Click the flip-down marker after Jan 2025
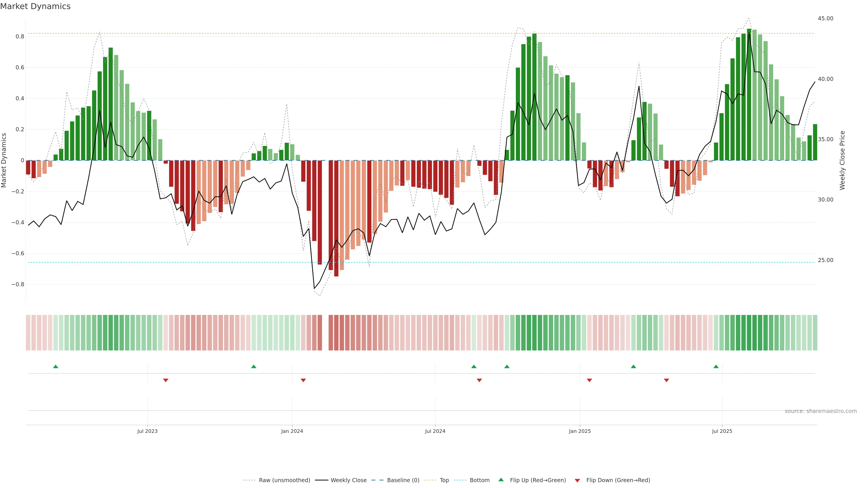The height and width of the screenshot is (488, 868). 589,380
